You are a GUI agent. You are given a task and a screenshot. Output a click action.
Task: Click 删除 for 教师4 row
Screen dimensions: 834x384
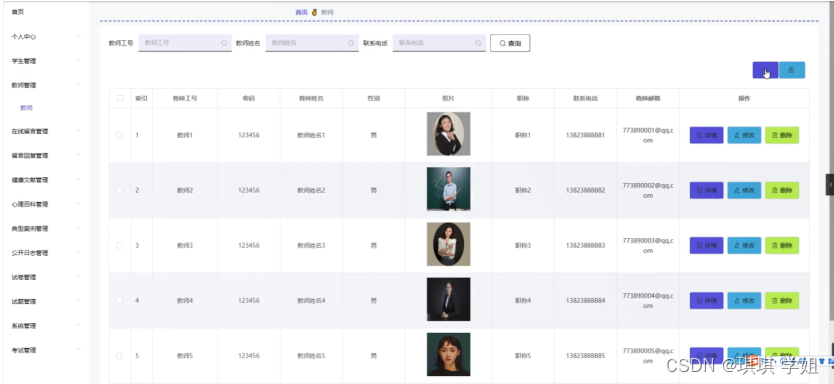(782, 300)
